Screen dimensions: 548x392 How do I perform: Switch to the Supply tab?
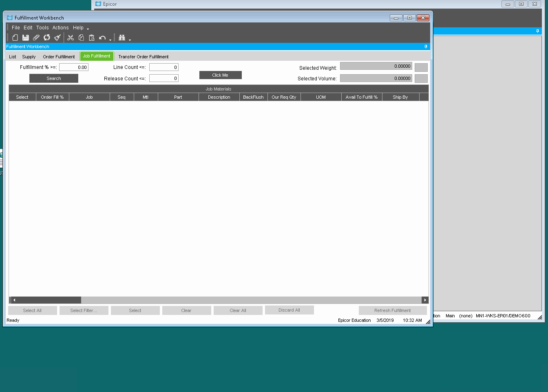pyautogui.click(x=29, y=57)
